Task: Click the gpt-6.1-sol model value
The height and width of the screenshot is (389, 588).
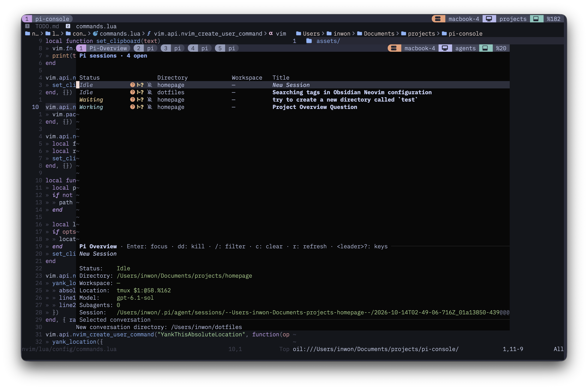Action: point(135,298)
